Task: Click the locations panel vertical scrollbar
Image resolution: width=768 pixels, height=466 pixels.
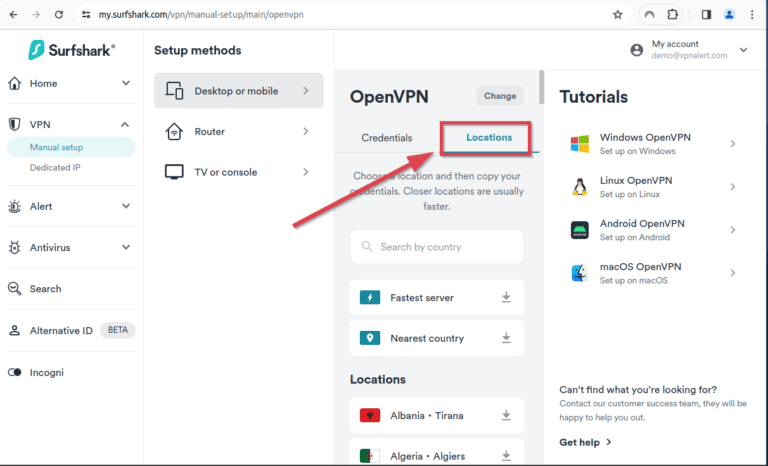Action: [541, 87]
